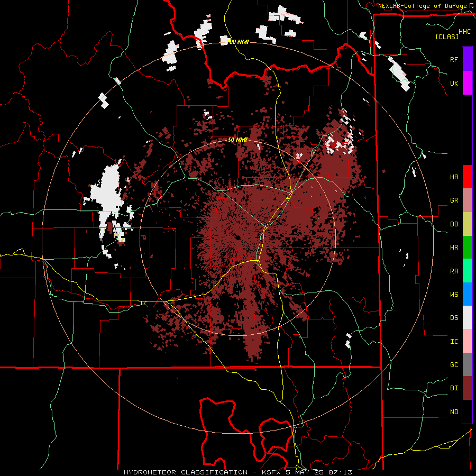Click the 50 NMI range ring label

pyautogui.click(x=237, y=140)
